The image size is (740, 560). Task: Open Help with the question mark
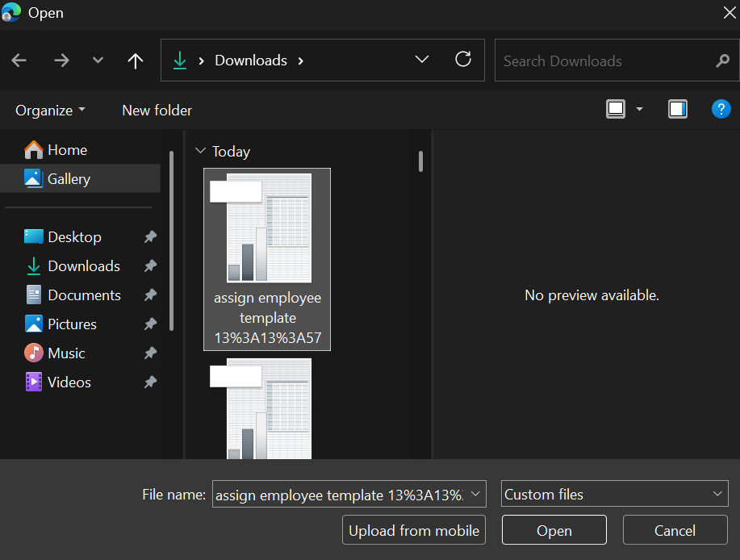point(721,110)
